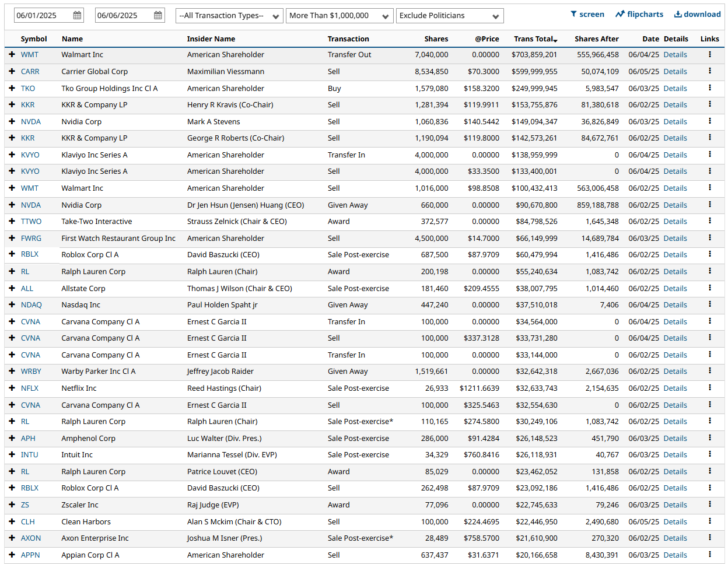Sort by Shares column header
Viewport: 728px width, 564px height.
pos(436,39)
